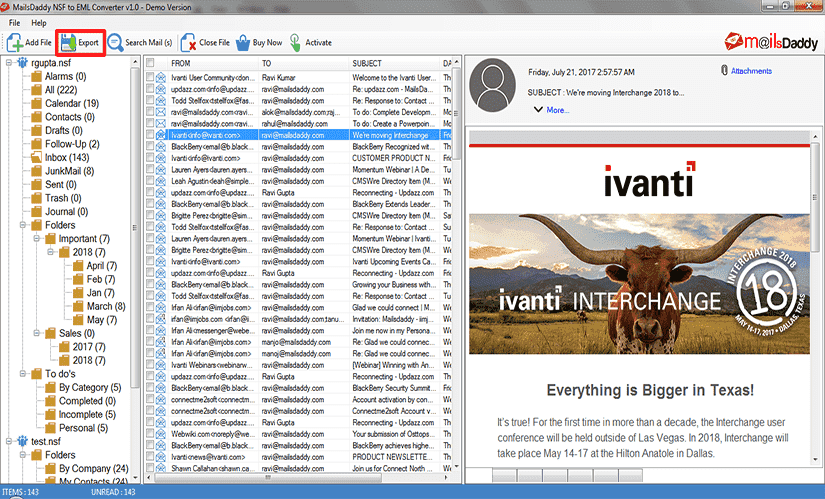Click the Close File toolbar icon
The image size is (825, 499).
pos(188,43)
